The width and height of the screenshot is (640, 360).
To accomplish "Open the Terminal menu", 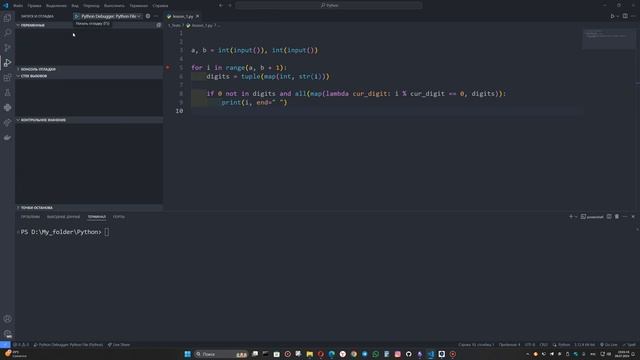I will pos(139,6).
